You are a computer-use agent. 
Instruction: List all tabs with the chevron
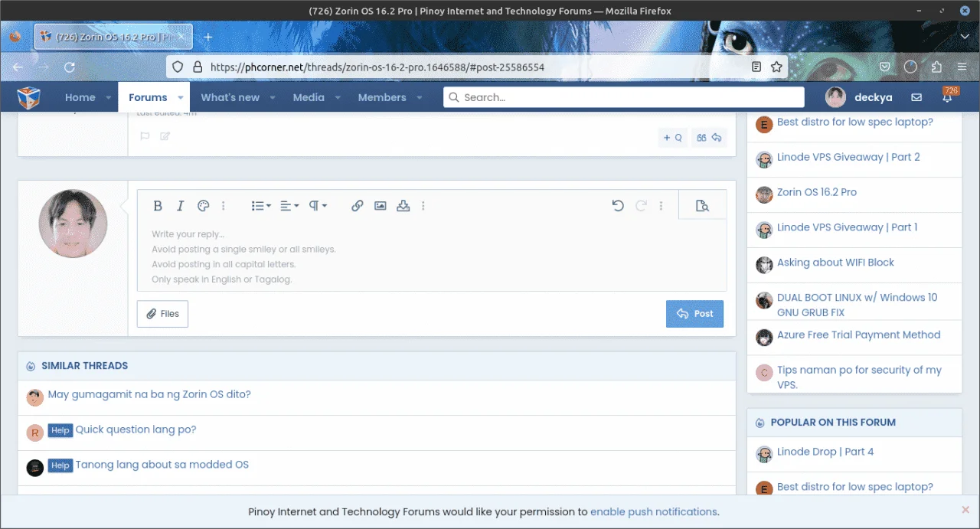tap(965, 37)
